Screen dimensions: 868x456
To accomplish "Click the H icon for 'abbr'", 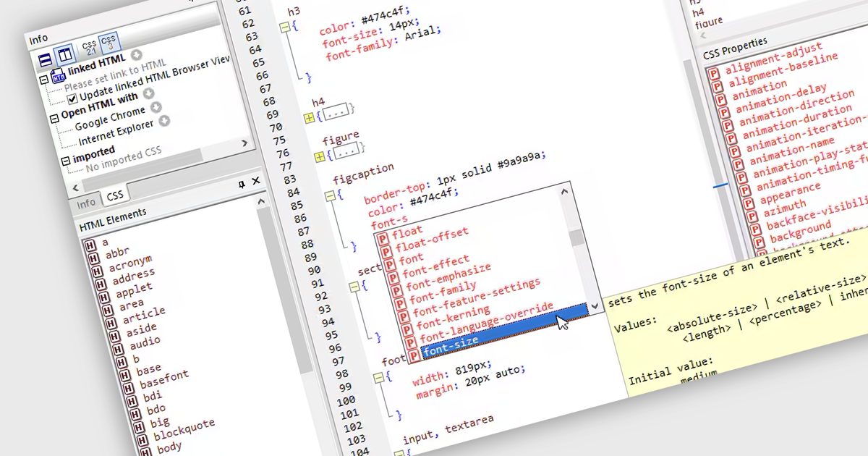I will (x=95, y=260).
